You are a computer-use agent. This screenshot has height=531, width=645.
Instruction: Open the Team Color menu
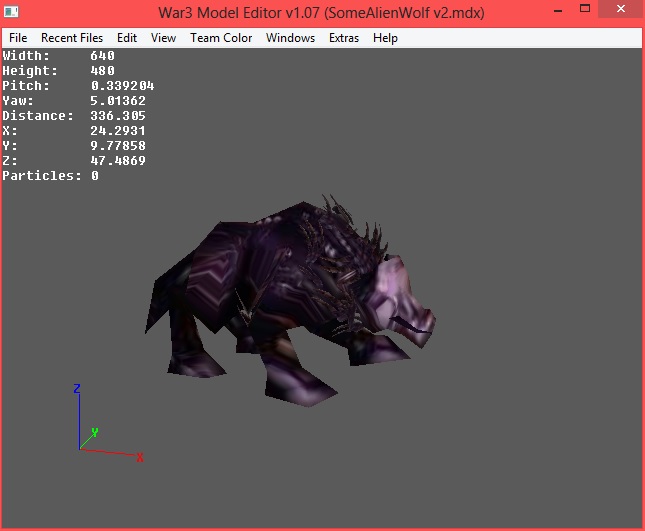[x=221, y=38]
